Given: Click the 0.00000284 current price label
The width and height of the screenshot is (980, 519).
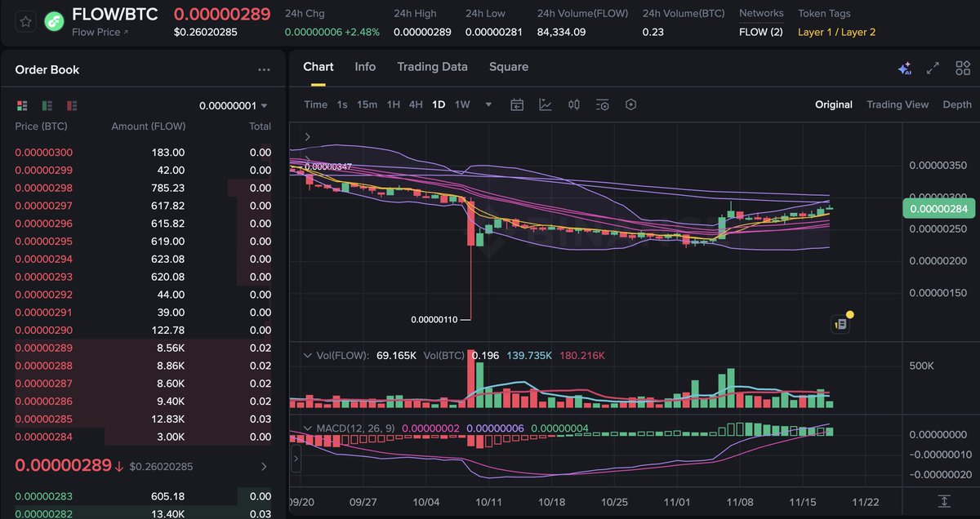Looking at the screenshot, I should [940, 210].
